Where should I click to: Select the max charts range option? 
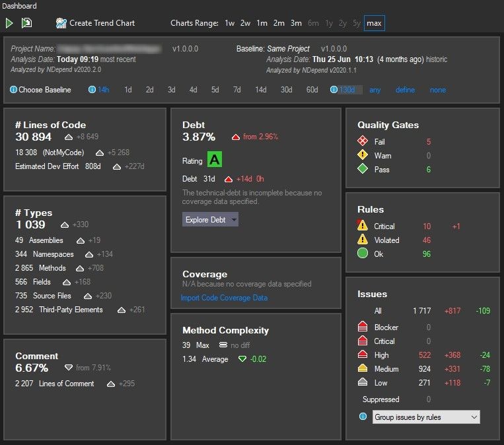(374, 23)
